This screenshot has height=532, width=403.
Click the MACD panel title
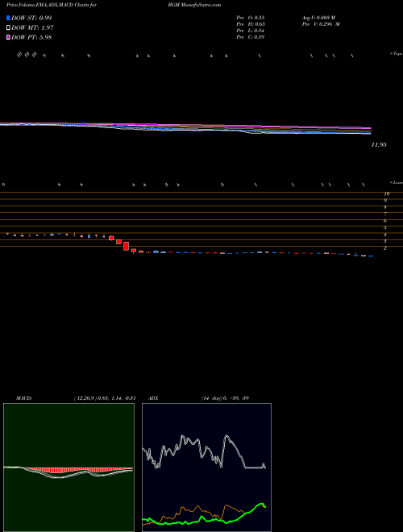23,398
